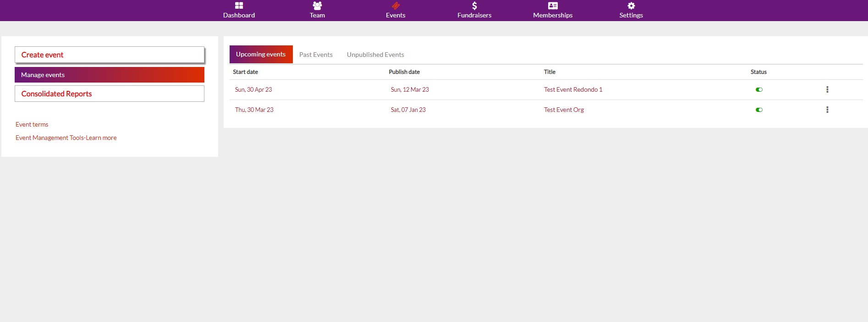Screen dimensions: 868x322
Task: Click start date Sun, 30 Apr 23
Action: click(253, 89)
